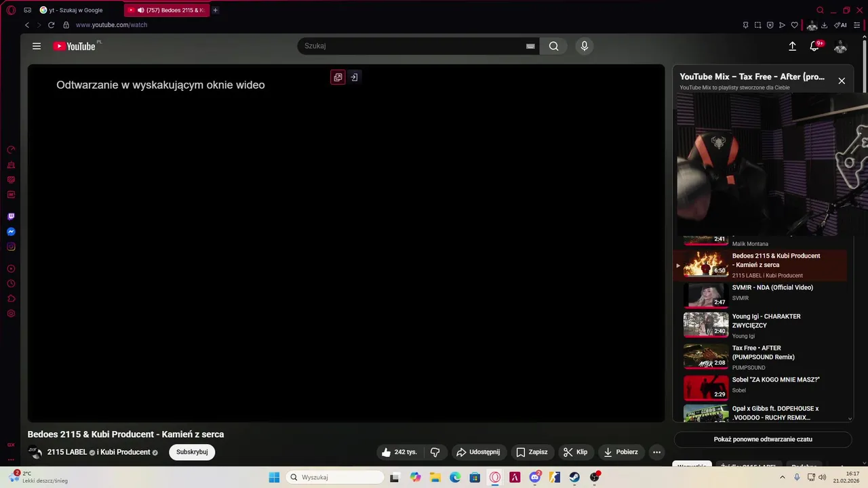Open Windows Start menu
Screen dimensions: 868x488
pos(274,477)
